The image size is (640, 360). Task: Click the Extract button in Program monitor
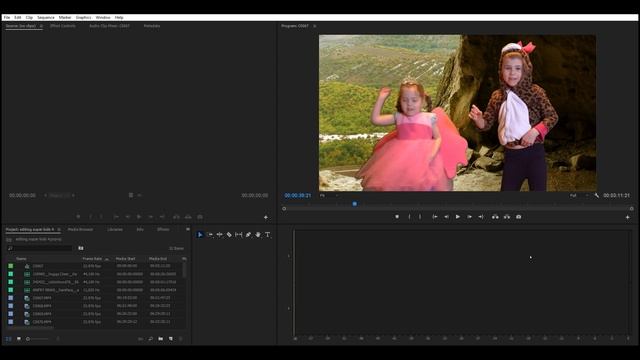click(507, 217)
